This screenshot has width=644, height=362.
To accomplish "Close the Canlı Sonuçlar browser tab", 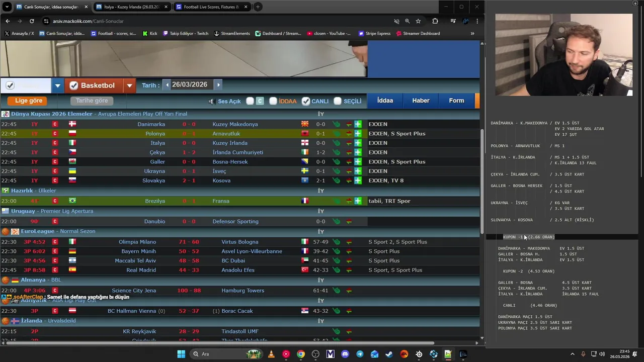I will 86,7.
